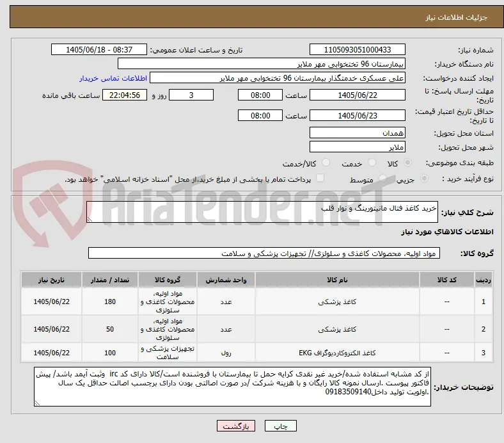Click the request creator name field
This screenshot has width=504, height=443.
coord(278,78)
